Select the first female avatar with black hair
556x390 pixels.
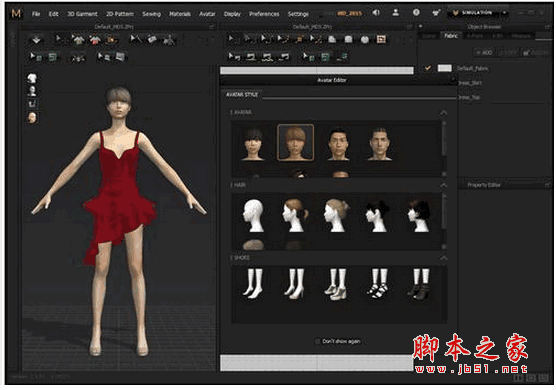click(x=253, y=144)
